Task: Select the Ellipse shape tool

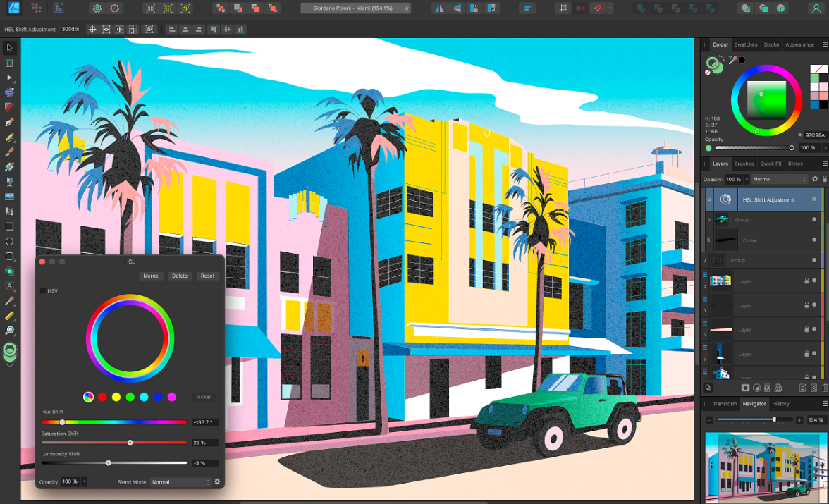Action: [x=10, y=241]
